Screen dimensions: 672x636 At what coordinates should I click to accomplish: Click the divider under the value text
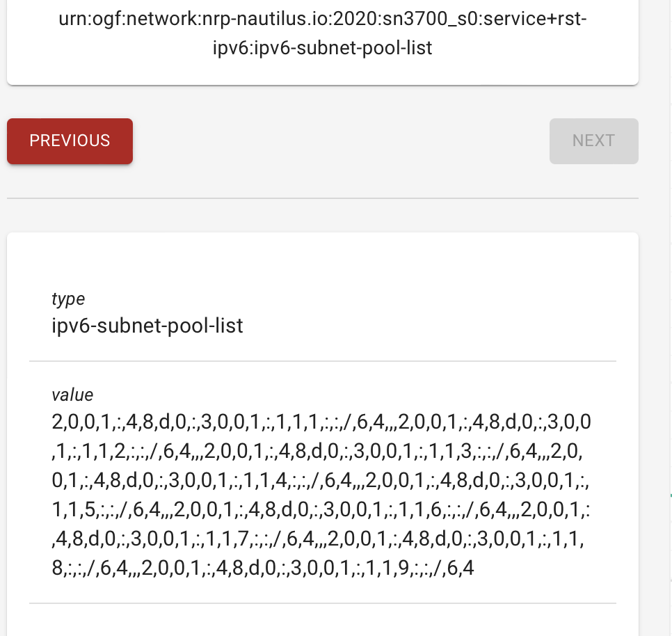[322, 601]
